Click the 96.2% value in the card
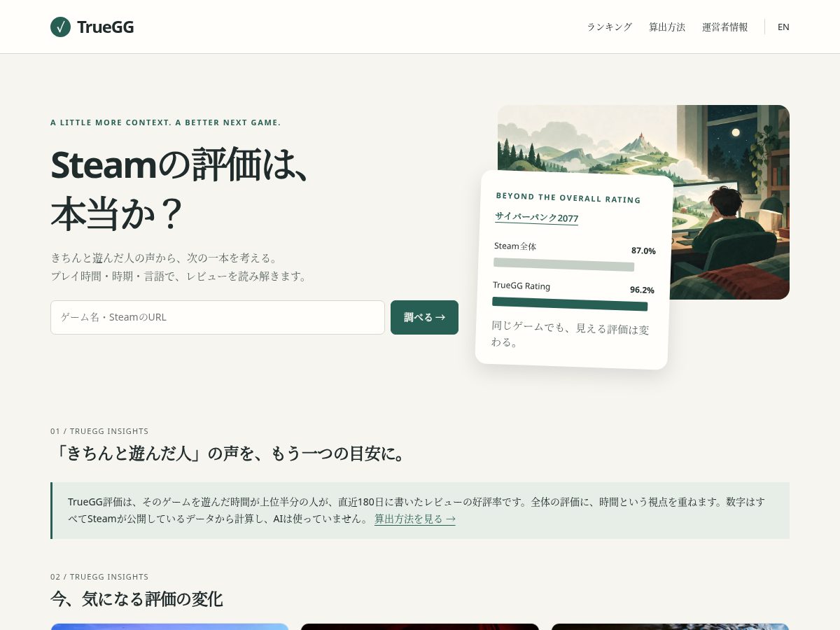This screenshot has height=630, width=840. [642, 290]
